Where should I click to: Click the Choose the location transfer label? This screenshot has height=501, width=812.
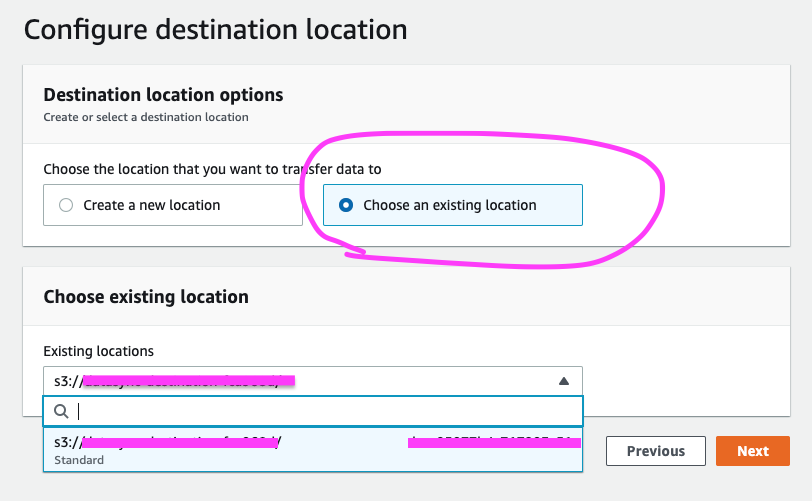(x=212, y=169)
